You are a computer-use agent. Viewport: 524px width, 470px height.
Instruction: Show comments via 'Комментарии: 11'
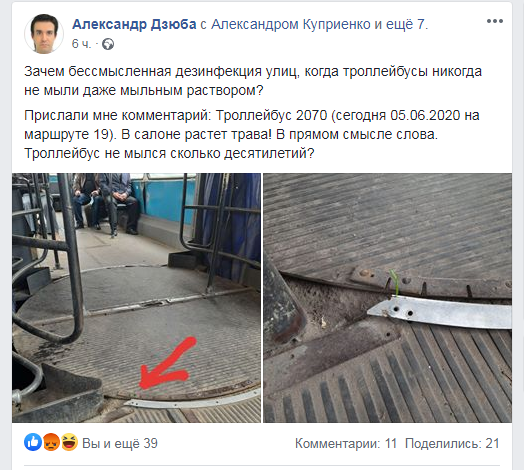pos(346,443)
